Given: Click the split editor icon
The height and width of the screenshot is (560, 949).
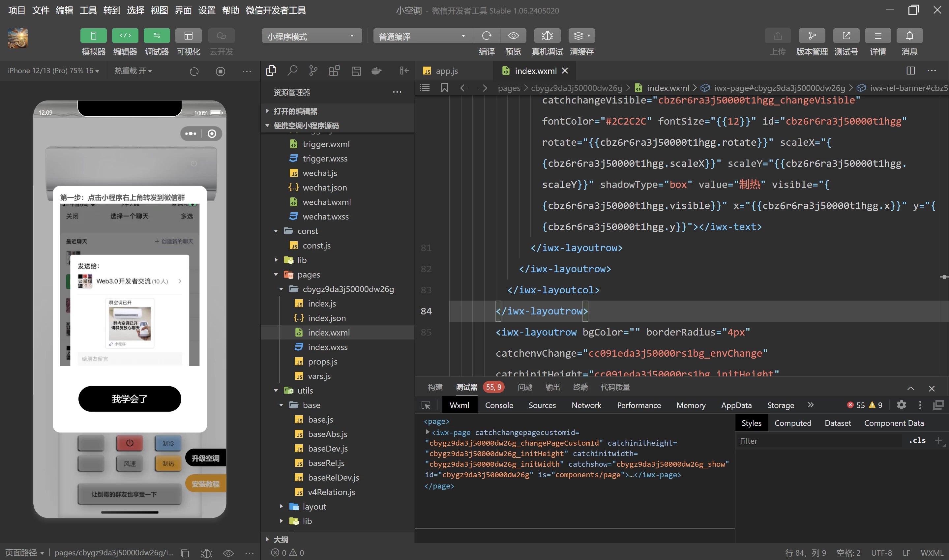Looking at the screenshot, I should coord(910,71).
